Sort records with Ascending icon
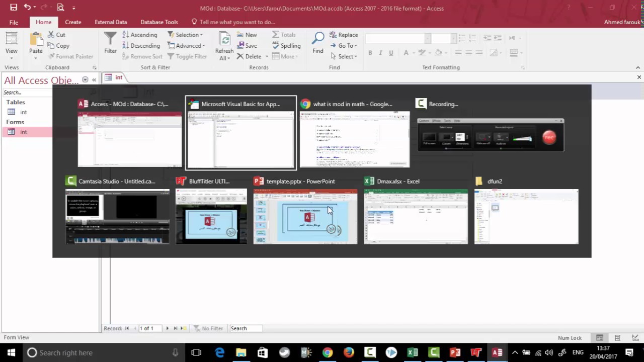 [x=125, y=35]
